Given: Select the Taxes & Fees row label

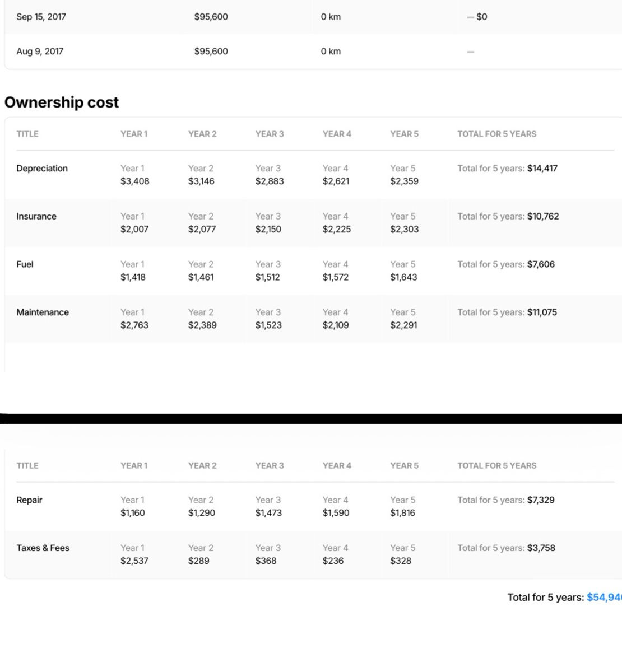Looking at the screenshot, I should [43, 548].
